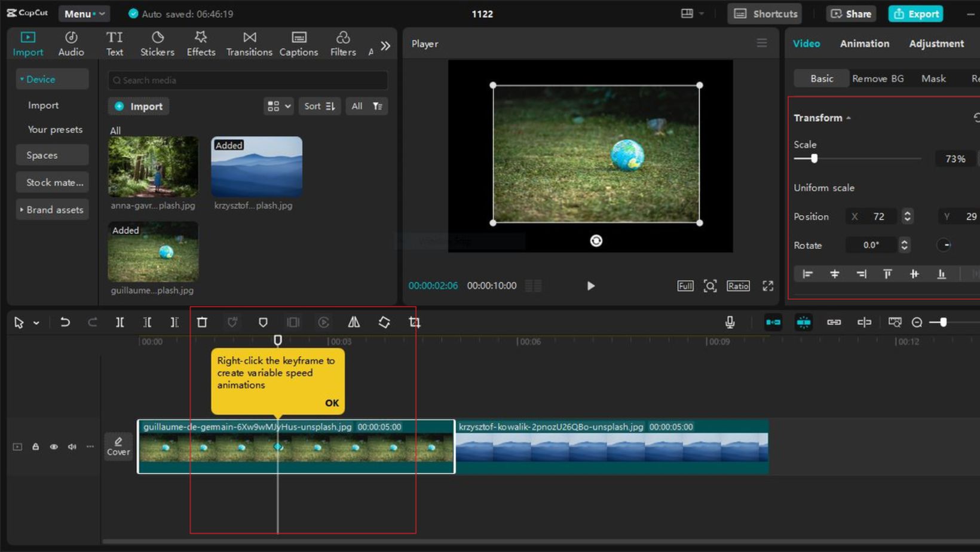Focus the Search media field
This screenshot has height=552, width=980.
247,80
